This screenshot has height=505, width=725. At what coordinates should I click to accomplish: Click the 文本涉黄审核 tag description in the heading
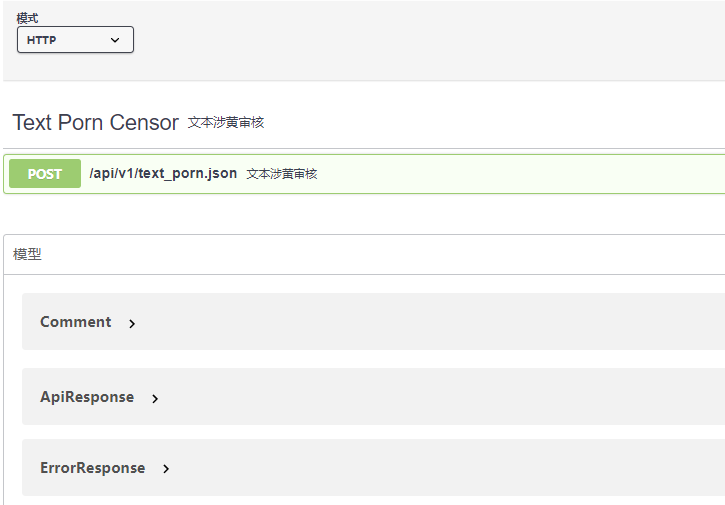coord(226,123)
